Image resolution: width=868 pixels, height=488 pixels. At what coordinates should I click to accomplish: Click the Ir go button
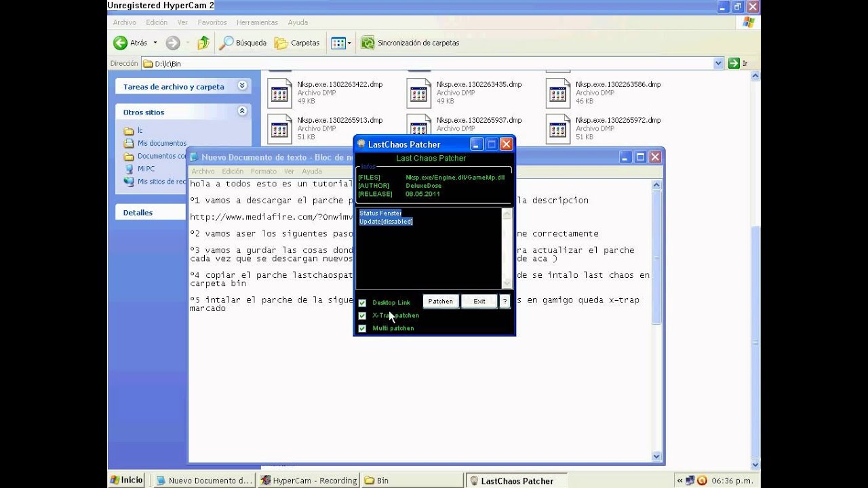(738, 63)
